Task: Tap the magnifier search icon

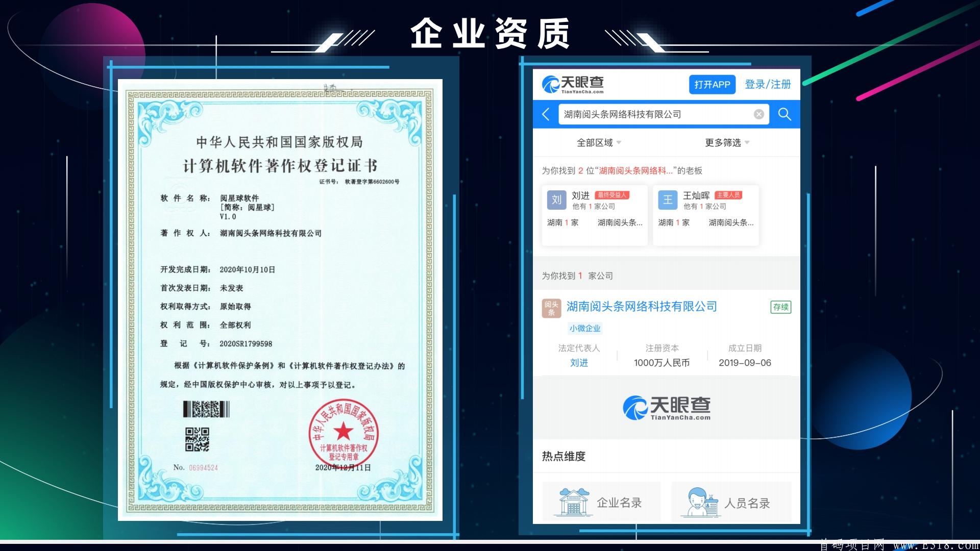Action: 785,114
